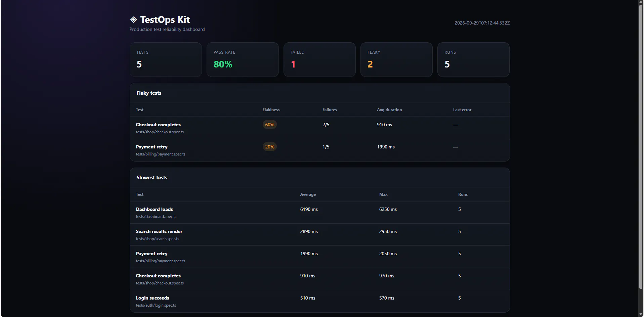Click tests/dashboard.spec.ts path

tap(156, 217)
